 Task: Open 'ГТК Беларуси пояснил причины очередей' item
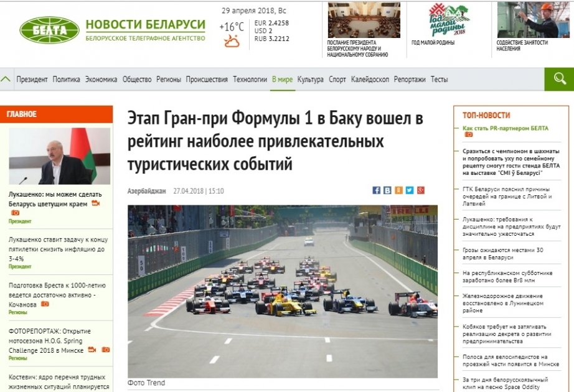tap(507, 196)
